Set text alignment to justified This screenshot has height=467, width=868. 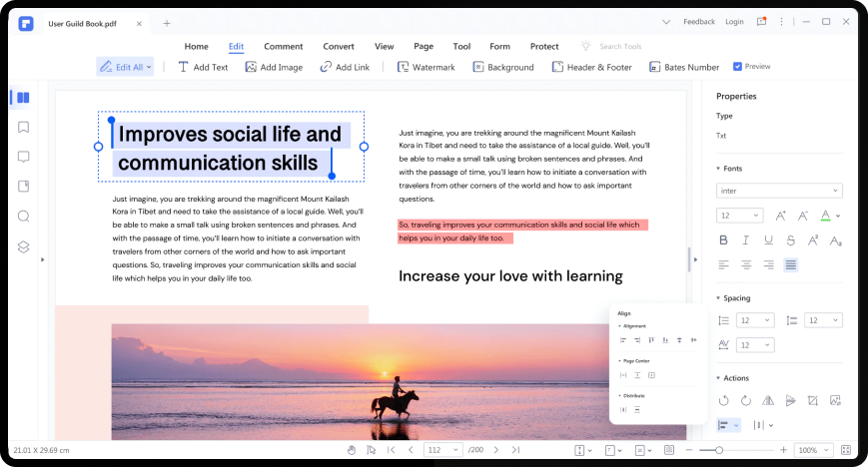(790, 265)
